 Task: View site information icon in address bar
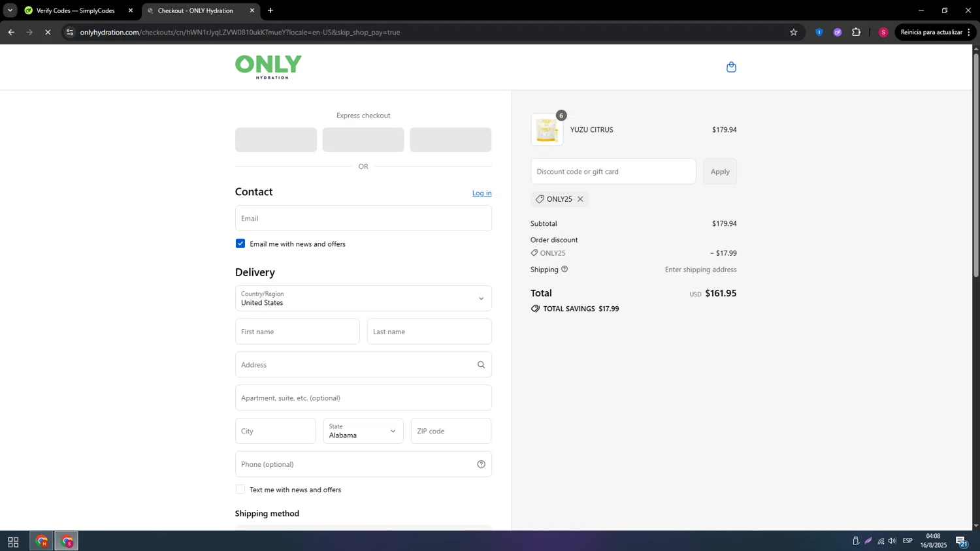(x=70, y=32)
